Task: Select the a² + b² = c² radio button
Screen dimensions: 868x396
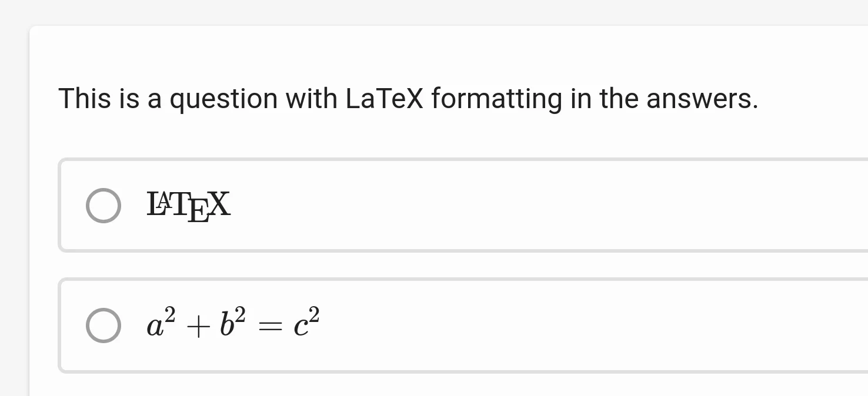Action: [104, 325]
